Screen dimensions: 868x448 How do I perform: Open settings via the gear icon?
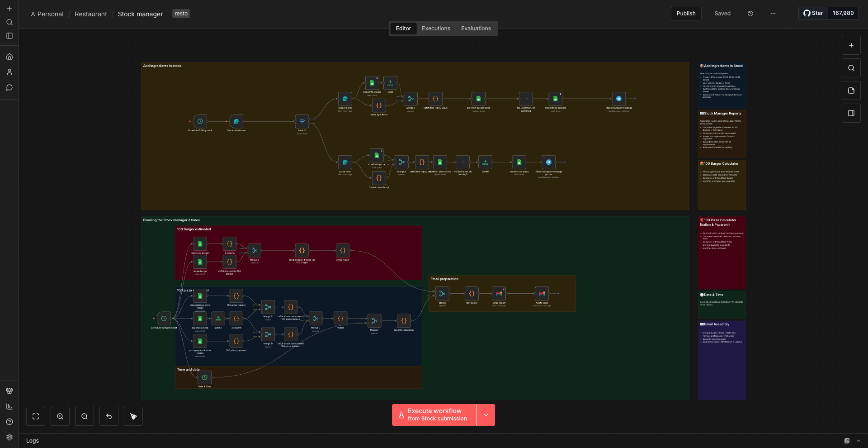coord(9,437)
